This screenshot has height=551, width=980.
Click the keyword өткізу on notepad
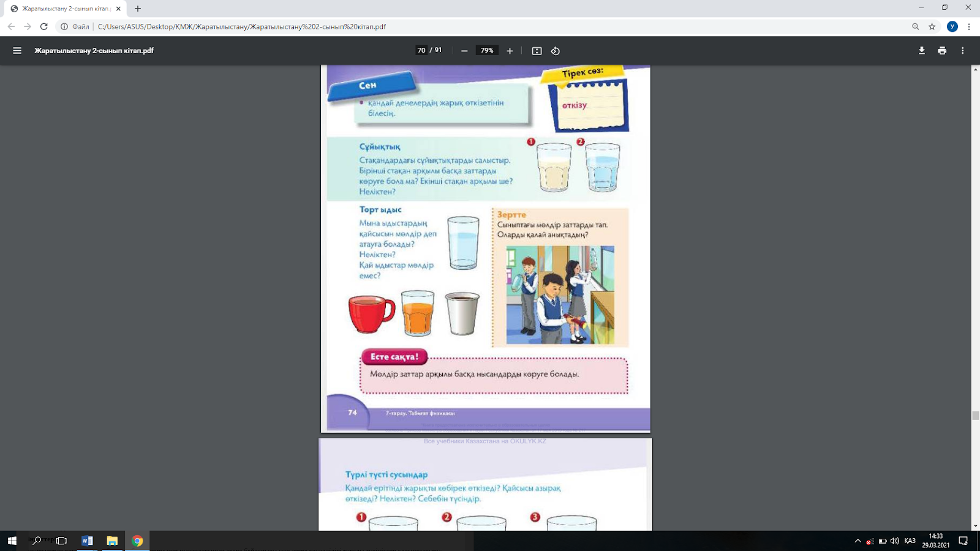[575, 105]
